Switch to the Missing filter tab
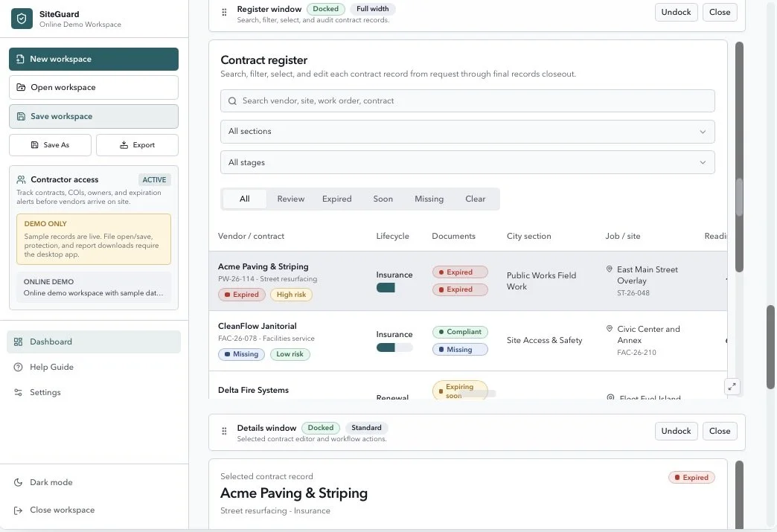Viewport: 777px width, 532px height. (429, 199)
